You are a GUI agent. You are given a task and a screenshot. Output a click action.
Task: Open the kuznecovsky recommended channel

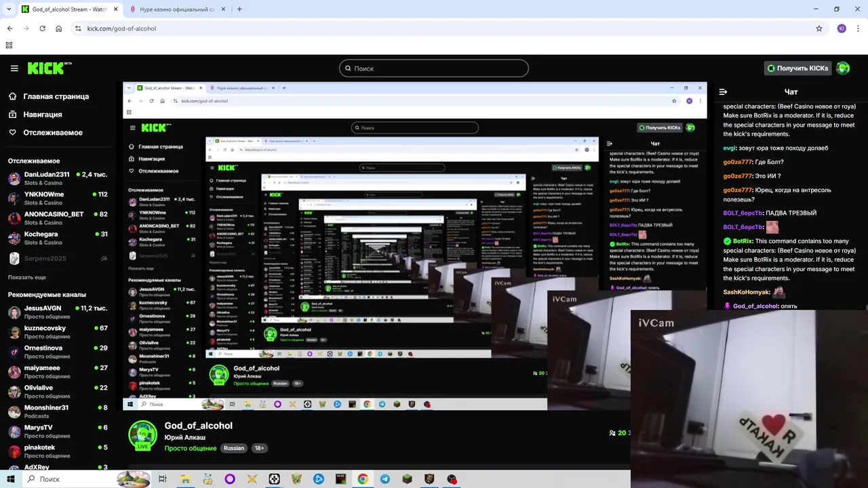pos(58,332)
